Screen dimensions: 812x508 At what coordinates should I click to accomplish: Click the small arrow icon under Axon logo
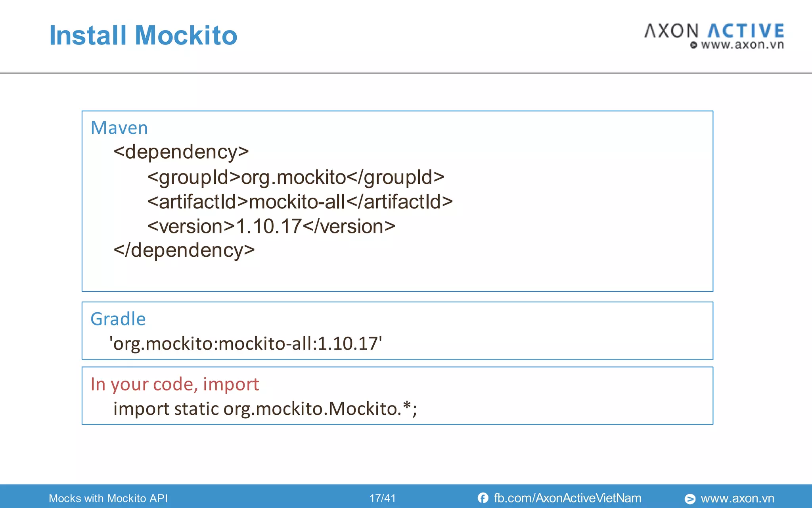(x=693, y=45)
